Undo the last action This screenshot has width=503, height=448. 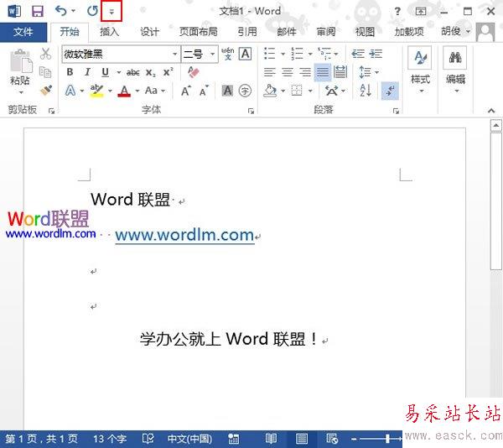pos(60,11)
